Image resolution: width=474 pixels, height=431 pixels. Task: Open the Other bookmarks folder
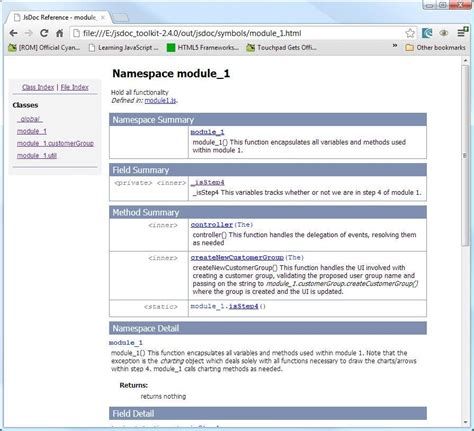(435, 48)
